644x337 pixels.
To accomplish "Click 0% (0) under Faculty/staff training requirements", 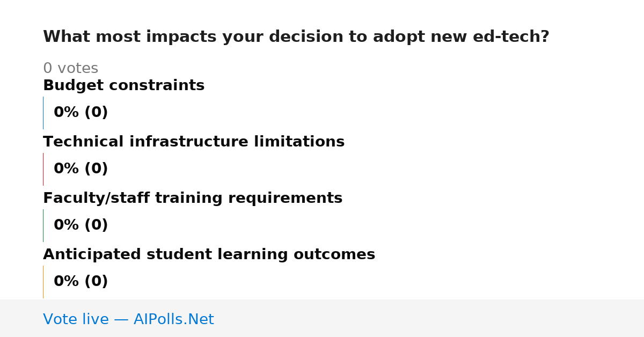I will 80,225.
